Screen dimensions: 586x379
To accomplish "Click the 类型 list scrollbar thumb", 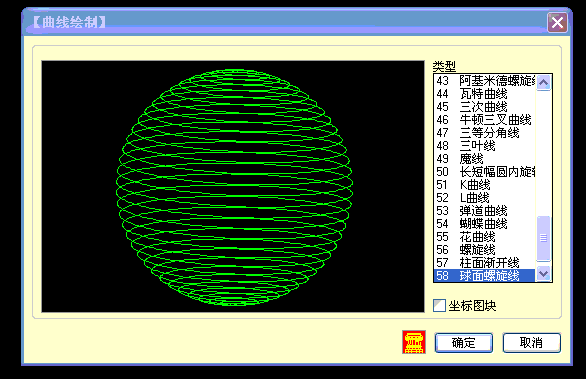I will coord(543,238).
